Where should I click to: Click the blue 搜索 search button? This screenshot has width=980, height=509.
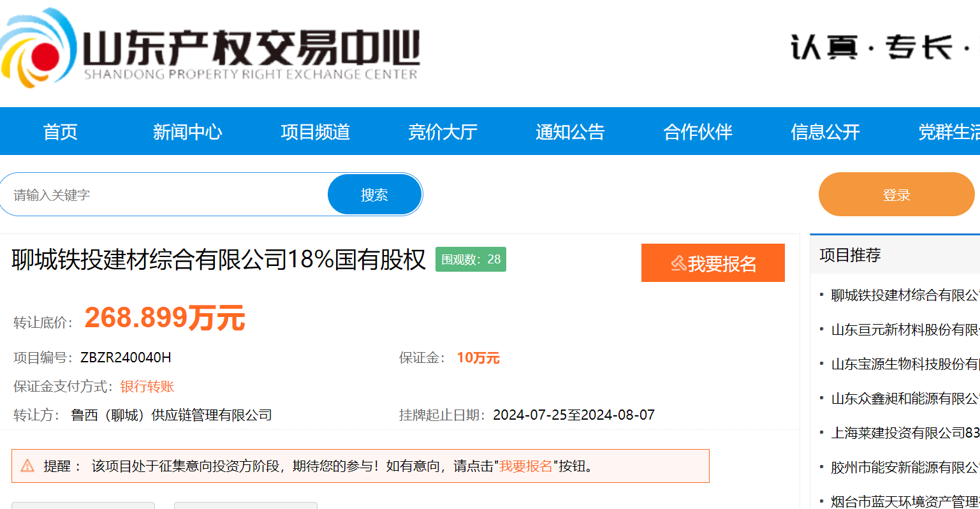click(375, 195)
